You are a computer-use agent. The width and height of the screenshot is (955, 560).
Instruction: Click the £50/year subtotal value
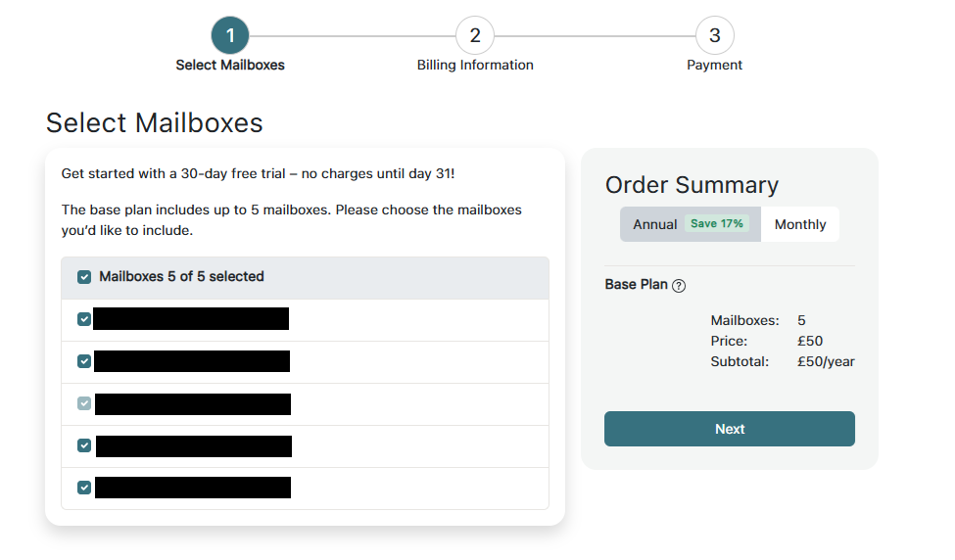pos(826,361)
